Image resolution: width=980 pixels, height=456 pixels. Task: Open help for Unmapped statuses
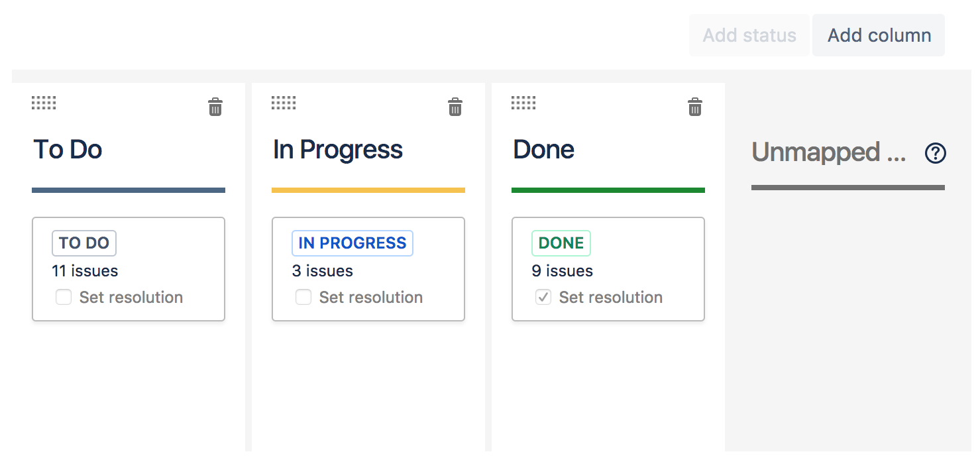936,154
